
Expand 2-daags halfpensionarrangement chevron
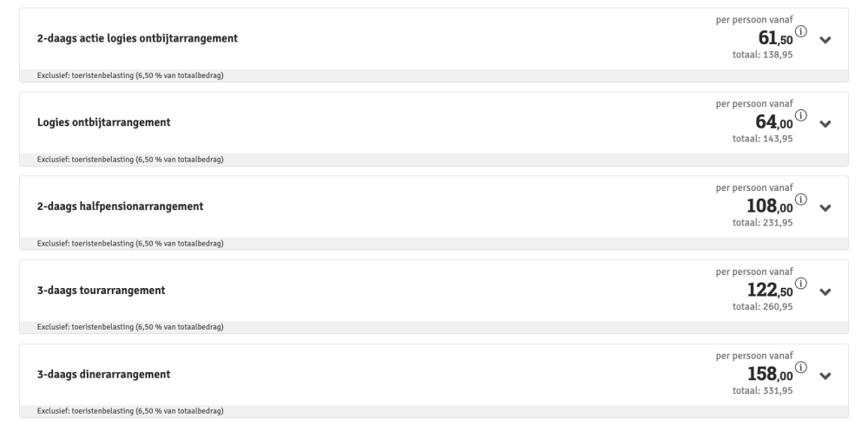pos(825,207)
